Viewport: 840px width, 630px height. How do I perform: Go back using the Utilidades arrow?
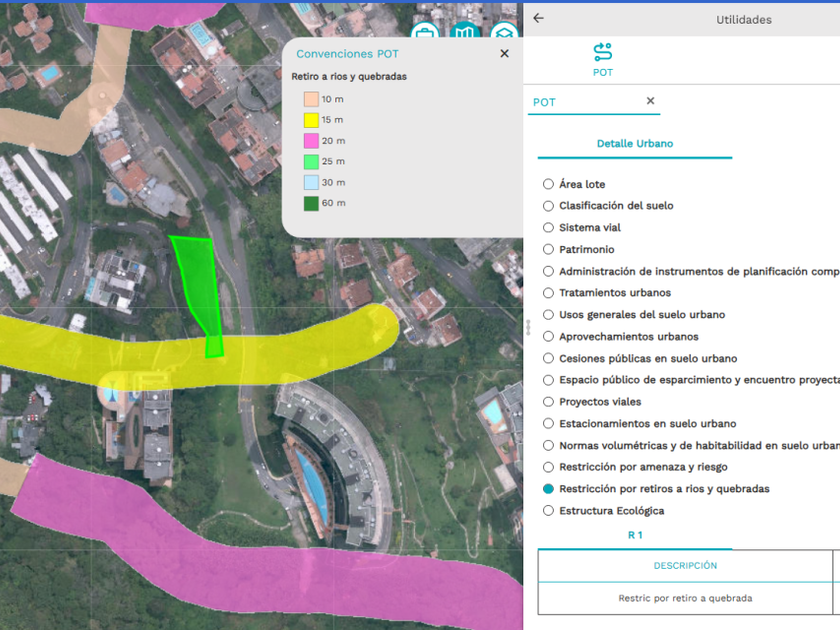(538, 18)
